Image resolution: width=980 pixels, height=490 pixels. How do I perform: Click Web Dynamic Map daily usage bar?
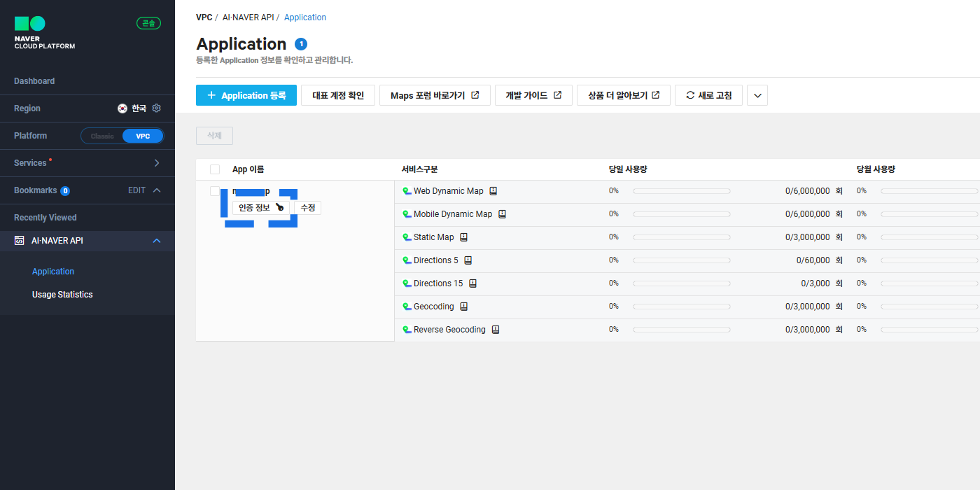click(682, 191)
